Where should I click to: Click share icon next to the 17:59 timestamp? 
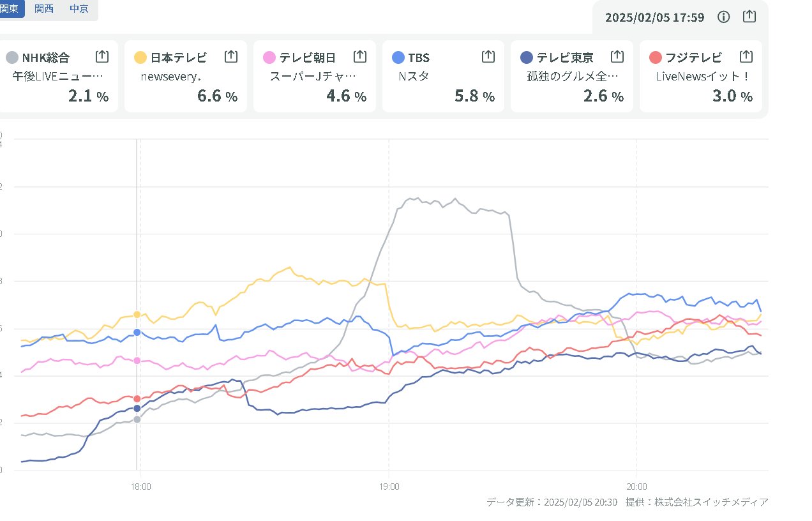click(750, 17)
